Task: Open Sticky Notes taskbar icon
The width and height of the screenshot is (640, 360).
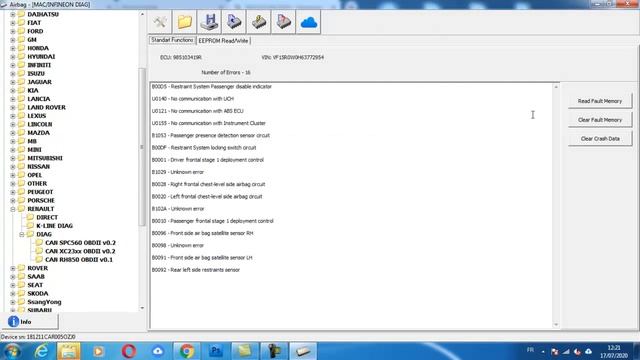Action: point(244,351)
